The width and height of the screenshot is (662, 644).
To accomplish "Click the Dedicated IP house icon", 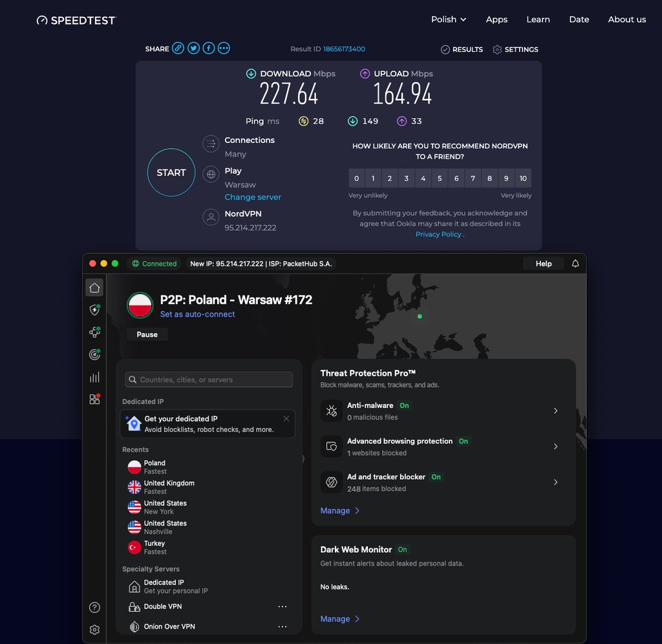I will (x=134, y=586).
